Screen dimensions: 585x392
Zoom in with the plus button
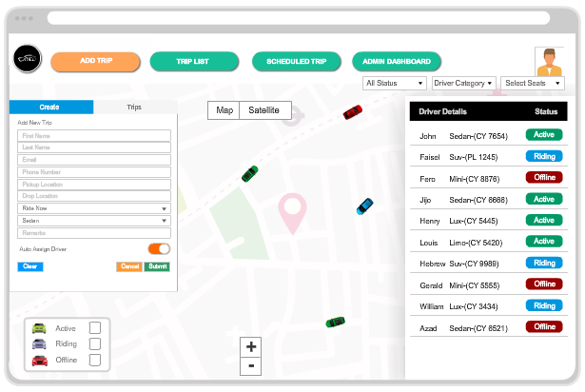tap(251, 347)
